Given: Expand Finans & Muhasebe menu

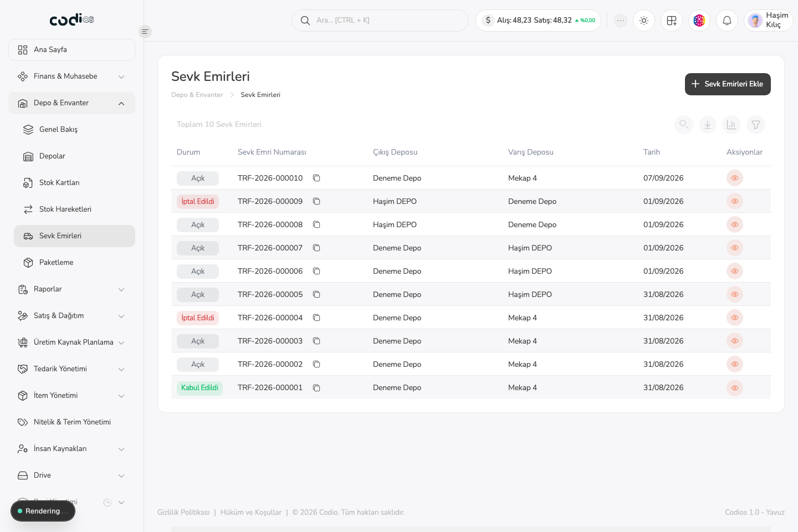Looking at the screenshot, I should click(x=71, y=76).
